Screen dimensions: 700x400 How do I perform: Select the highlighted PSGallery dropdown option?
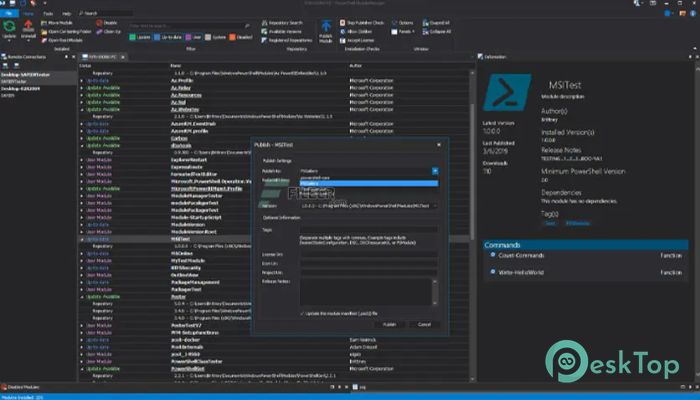(369, 183)
